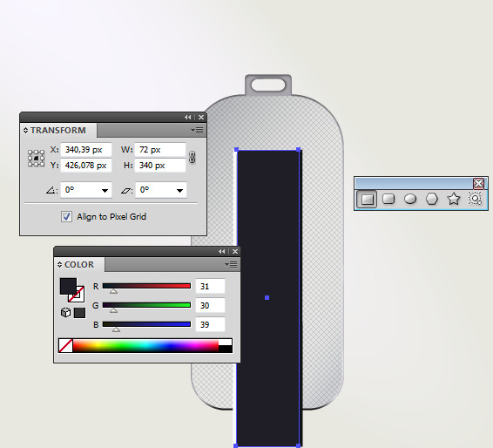Select the Flare tool
This screenshot has width=493, height=448.
475,199
